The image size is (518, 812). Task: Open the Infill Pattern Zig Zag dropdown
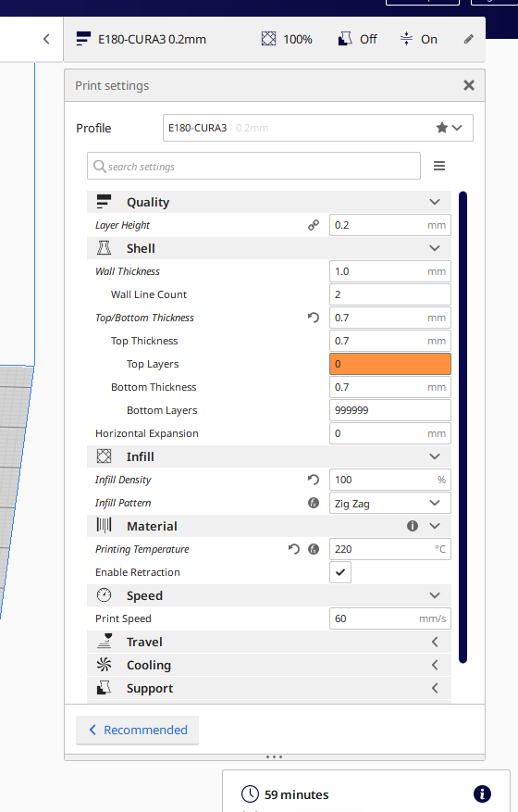coord(390,503)
